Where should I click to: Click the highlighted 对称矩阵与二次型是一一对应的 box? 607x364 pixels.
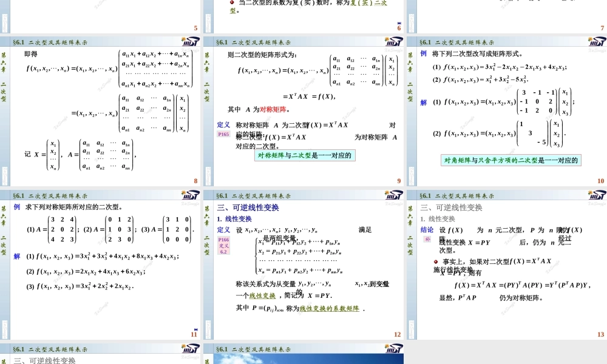pos(304,157)
